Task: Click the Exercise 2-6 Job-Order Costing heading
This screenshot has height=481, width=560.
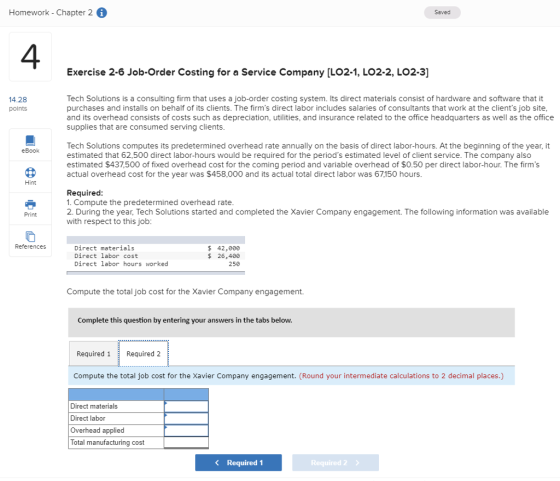Action: [x=248, y=72]
